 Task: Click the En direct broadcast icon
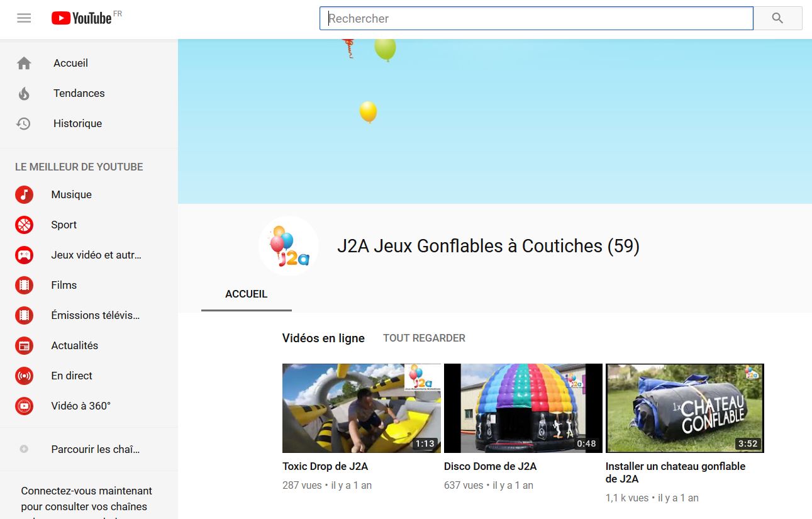(24, 376)
